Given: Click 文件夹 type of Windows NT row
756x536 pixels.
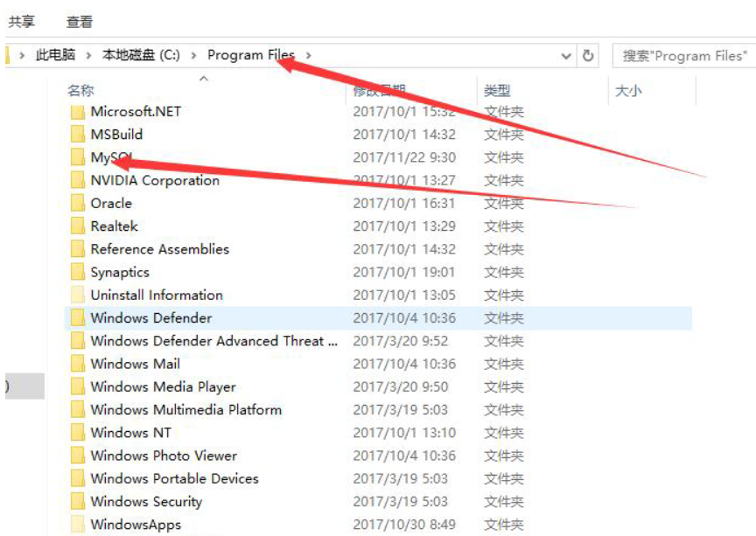Looking at the screenshot, I should click(x=504, y=433).
